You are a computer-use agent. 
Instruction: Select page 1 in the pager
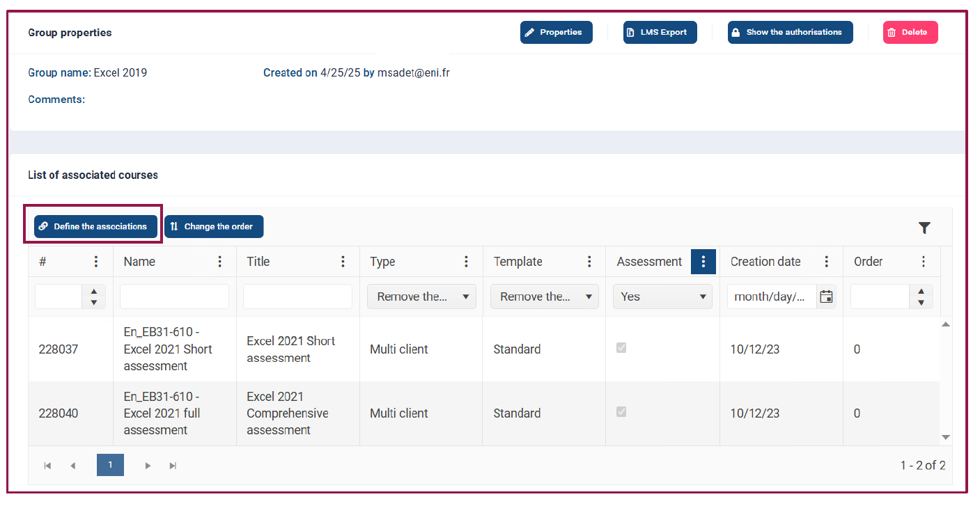pos(110,465)
